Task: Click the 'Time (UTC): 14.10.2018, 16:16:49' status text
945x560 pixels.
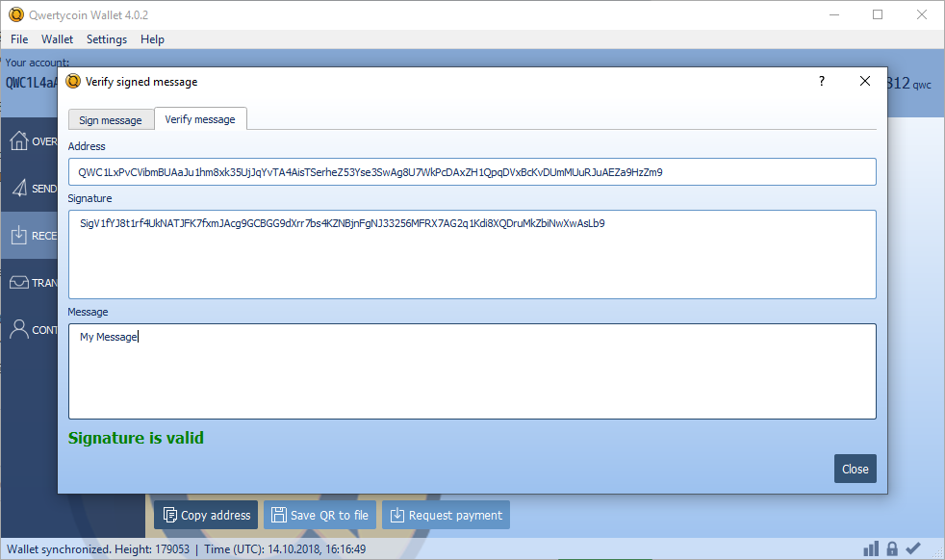Action: coord(285,549)
